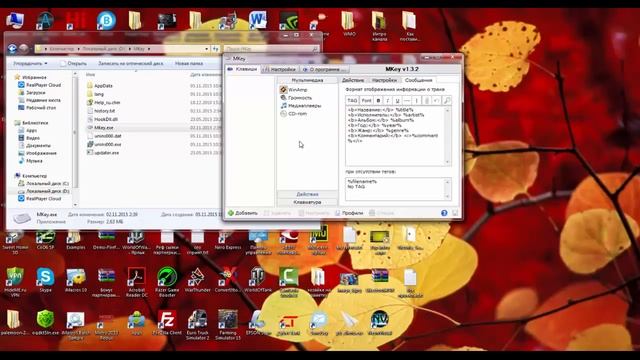
Task: Open the Упорядочить dropdown in Explorer
Action: point(30,64)
